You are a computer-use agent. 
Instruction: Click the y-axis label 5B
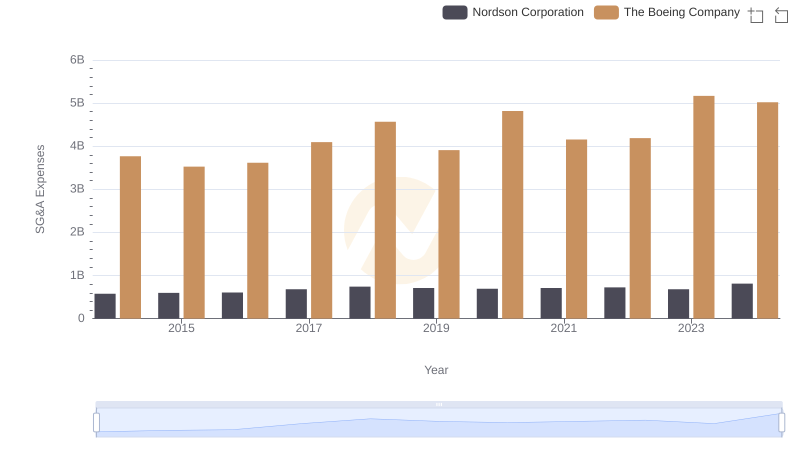click(x=77, y=103)
